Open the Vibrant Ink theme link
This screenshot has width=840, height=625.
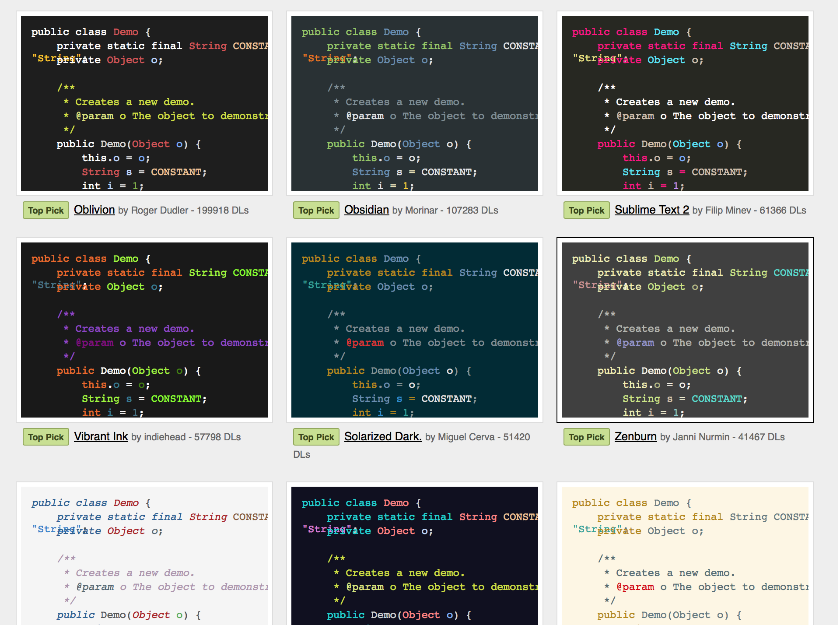coord(101,436)
